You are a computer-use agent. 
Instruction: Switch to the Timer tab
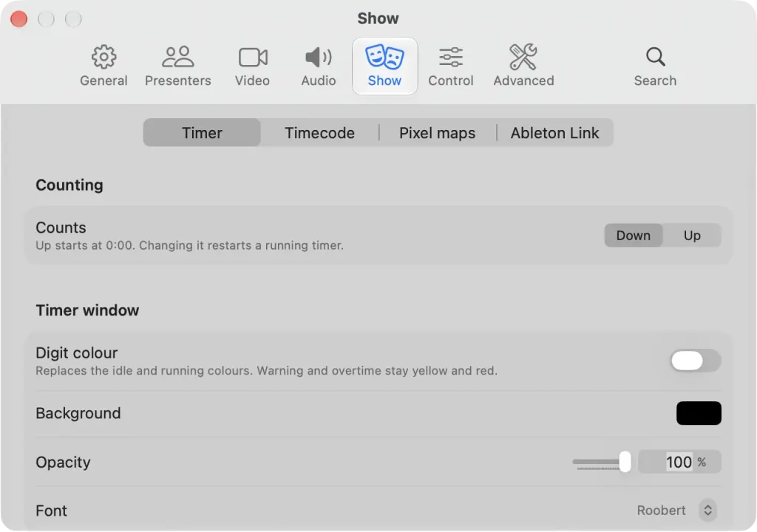202,133
